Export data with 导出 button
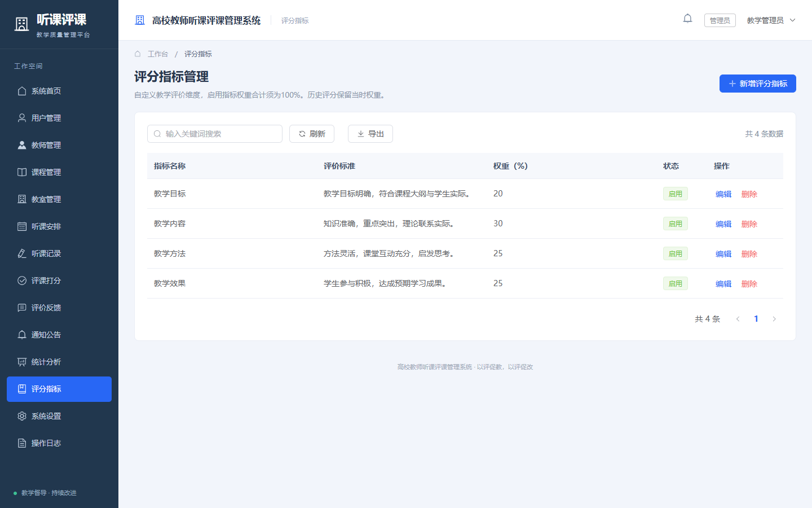This screenshot has width=812, height=508. [x=370, y=134]
